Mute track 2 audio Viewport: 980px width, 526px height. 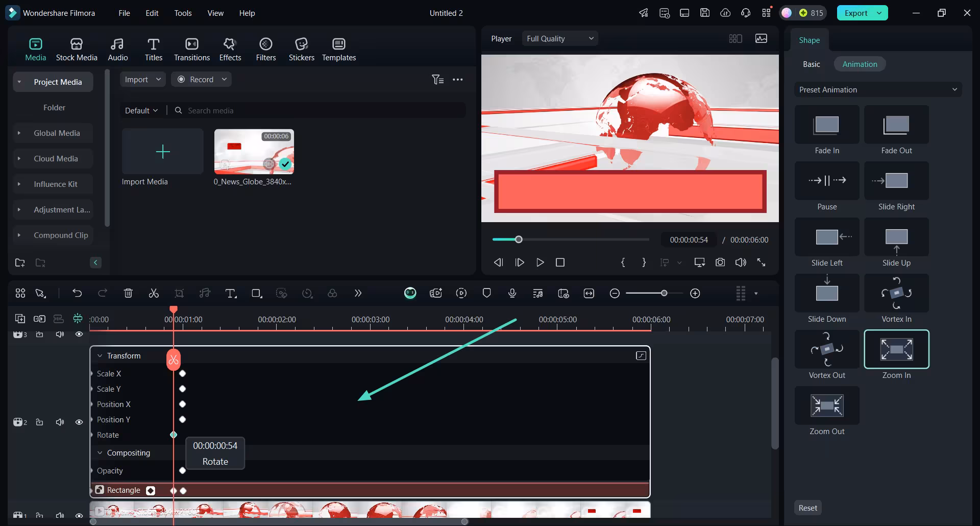pyautogui.click(x=60, y=422)
